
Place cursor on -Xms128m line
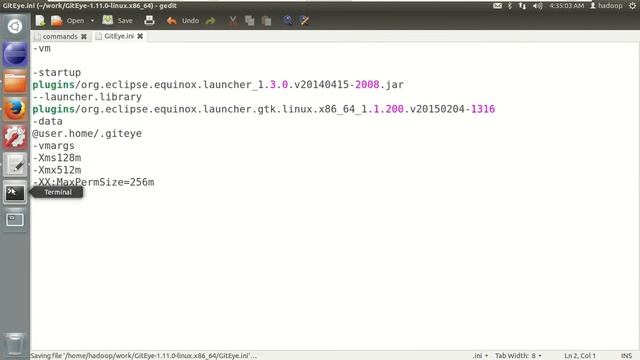coord(57,158)
